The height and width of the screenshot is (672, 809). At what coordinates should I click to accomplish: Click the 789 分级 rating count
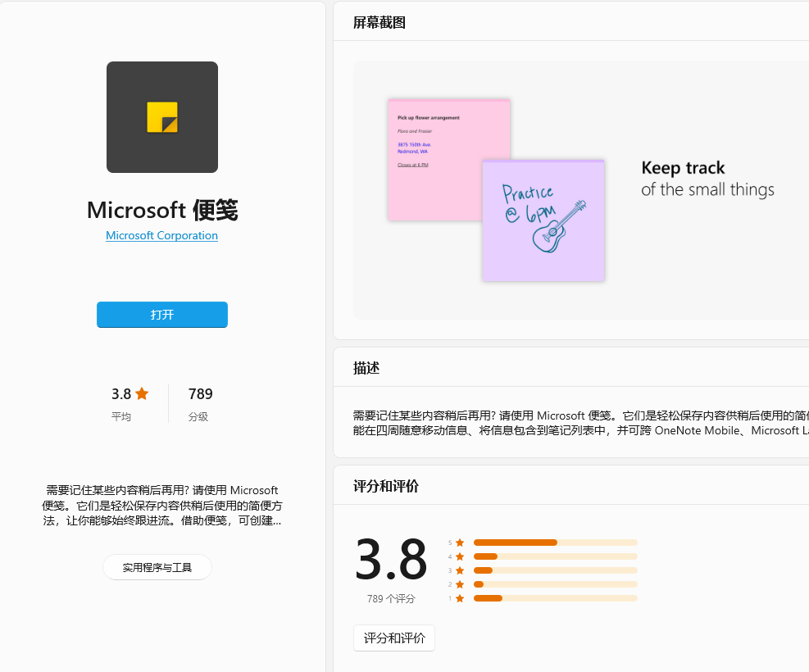click(200, 403)
